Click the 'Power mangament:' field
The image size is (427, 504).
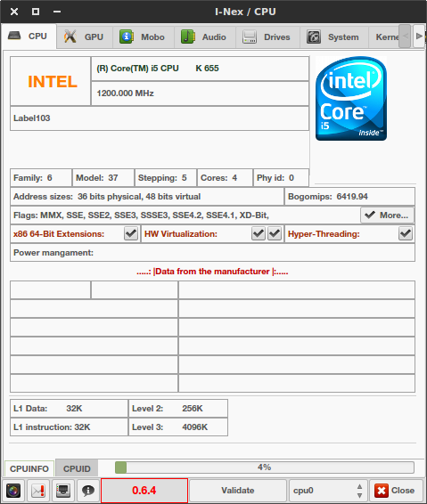[212, 253]
